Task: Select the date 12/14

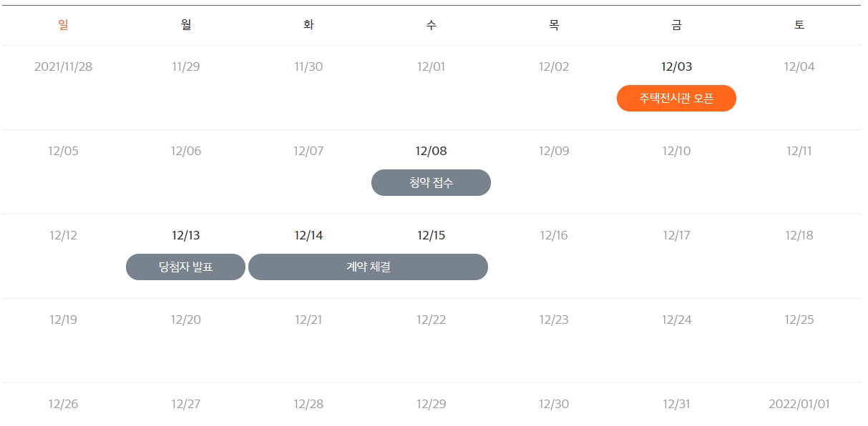Action: tap(308, 236)
